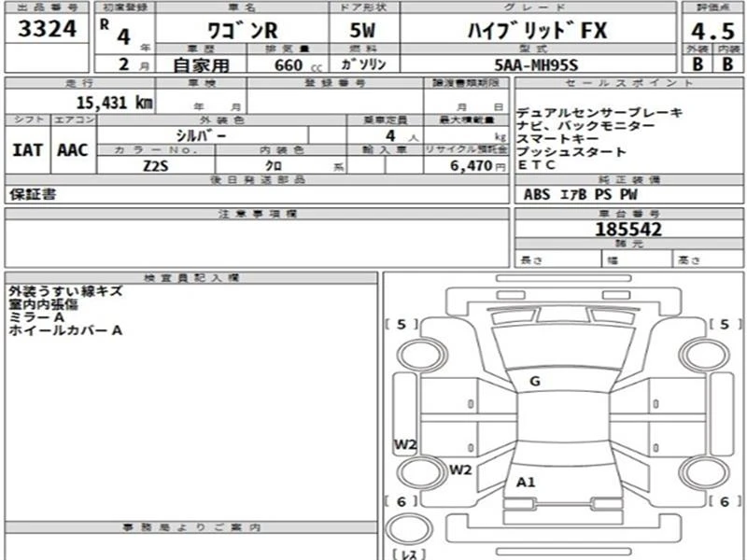Click the front left wheel circle
This screenshot has height=560, width=747.
point(422,356)
